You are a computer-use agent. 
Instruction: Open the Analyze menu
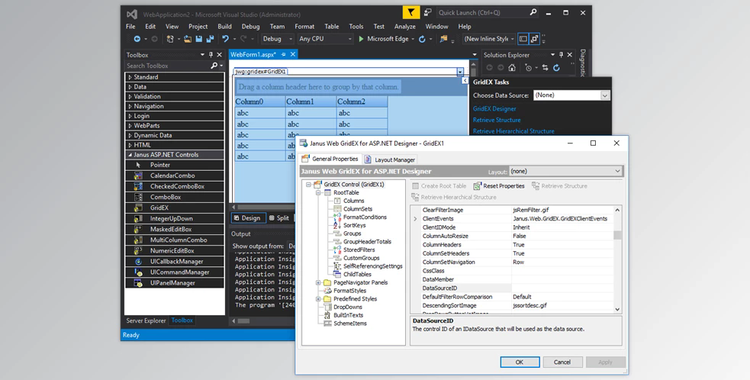(405, 26)
